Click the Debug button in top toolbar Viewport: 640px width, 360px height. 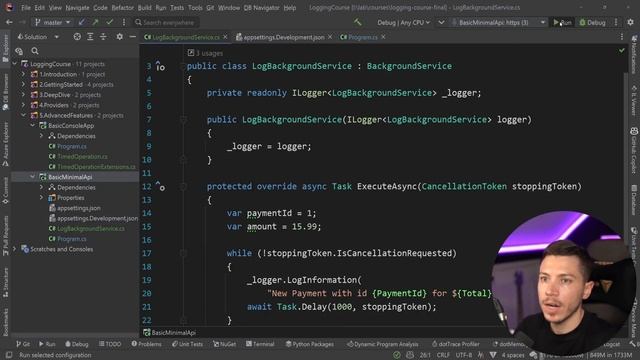[x=593, y=22]
